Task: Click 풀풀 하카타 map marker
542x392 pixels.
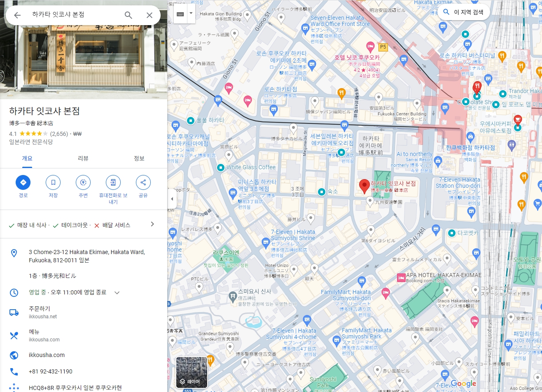Action: click(x=191, y=120)
